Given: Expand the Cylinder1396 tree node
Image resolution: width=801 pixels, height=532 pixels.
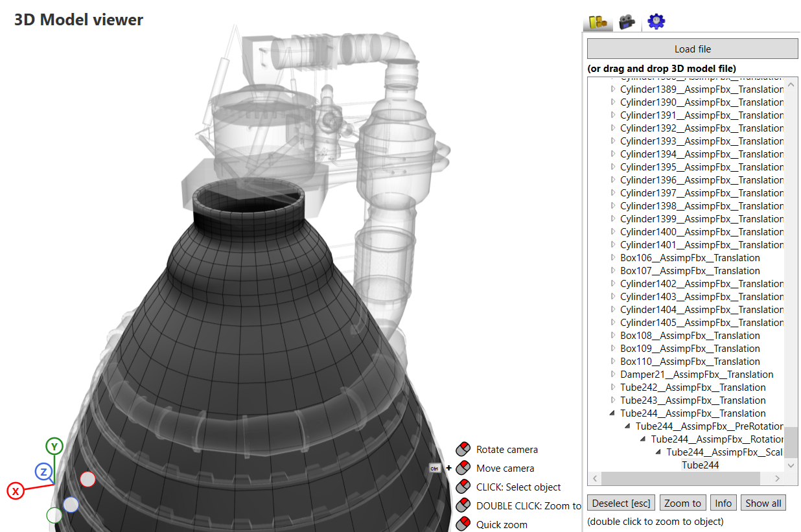Looking at the screenshot, I should coord(613,179).
